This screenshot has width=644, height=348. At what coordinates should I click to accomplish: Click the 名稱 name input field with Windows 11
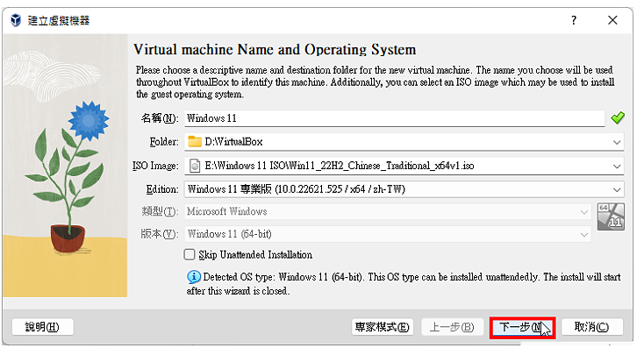394,118
